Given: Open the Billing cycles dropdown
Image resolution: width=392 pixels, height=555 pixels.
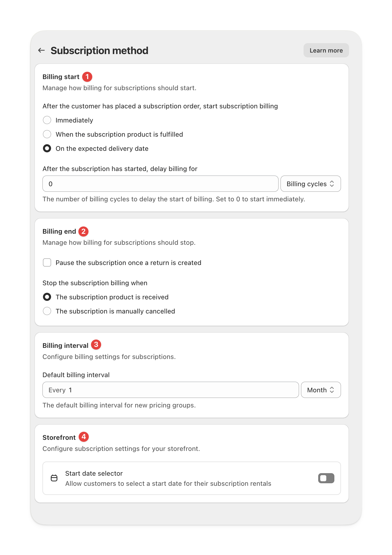Looking at the screenshot, I should 311,184.
